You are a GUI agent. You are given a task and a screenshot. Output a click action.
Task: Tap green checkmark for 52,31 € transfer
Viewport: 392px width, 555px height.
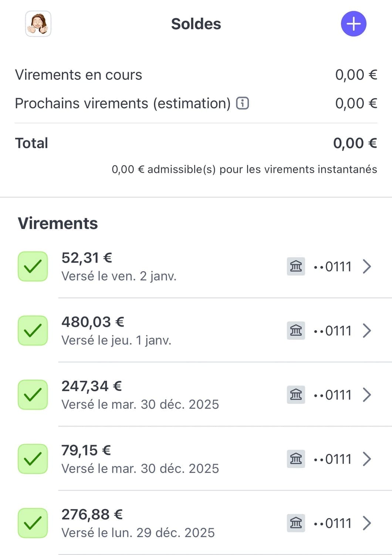[33, 266]
